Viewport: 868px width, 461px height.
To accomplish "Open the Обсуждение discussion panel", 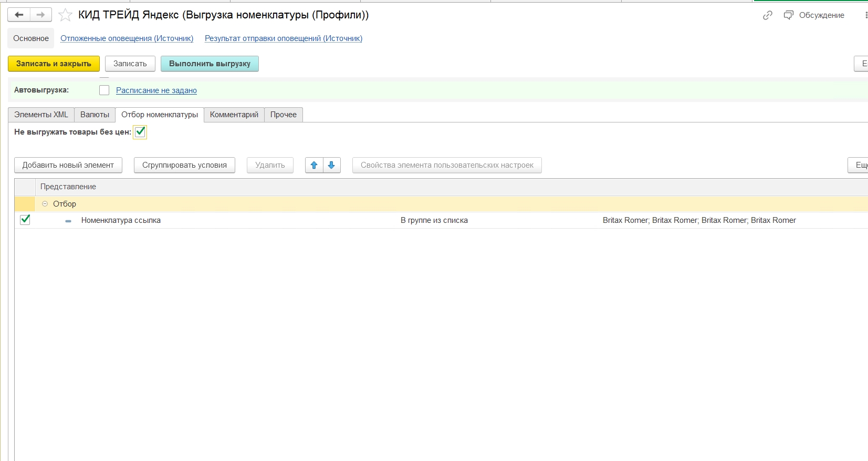I will 814,15.
